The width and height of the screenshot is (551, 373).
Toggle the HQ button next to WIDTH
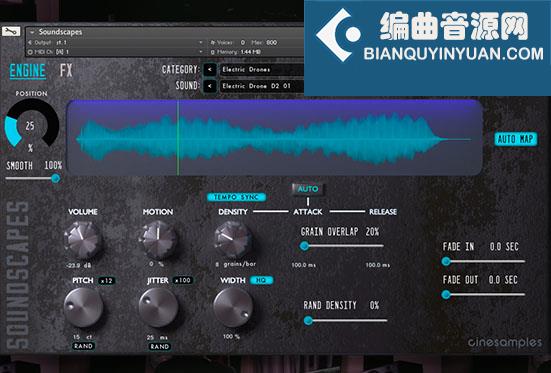point(261,280)
